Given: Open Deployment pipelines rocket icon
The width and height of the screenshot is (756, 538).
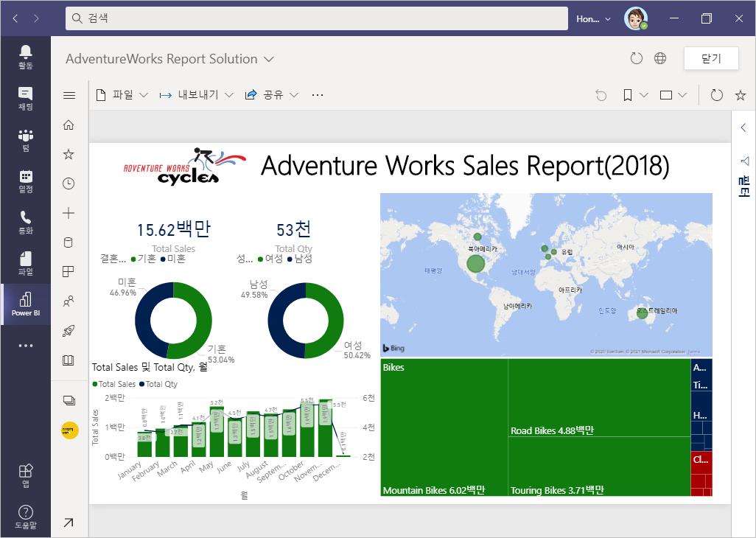Looking at the screenshot, I should 69,331.
